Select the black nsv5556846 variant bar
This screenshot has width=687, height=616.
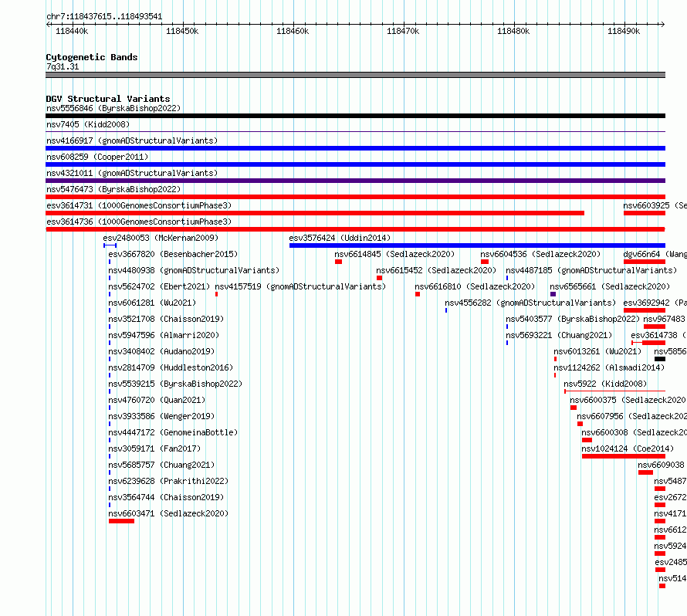[355, 116]
